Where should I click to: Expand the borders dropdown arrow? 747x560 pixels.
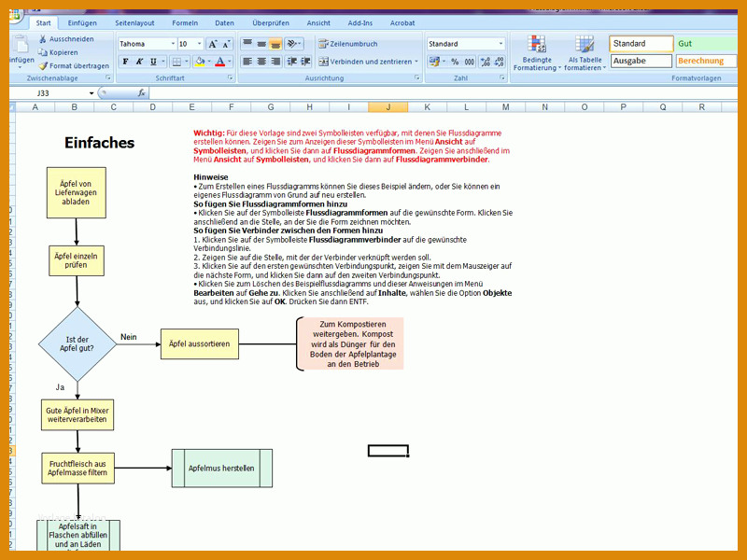click(187, 62)
